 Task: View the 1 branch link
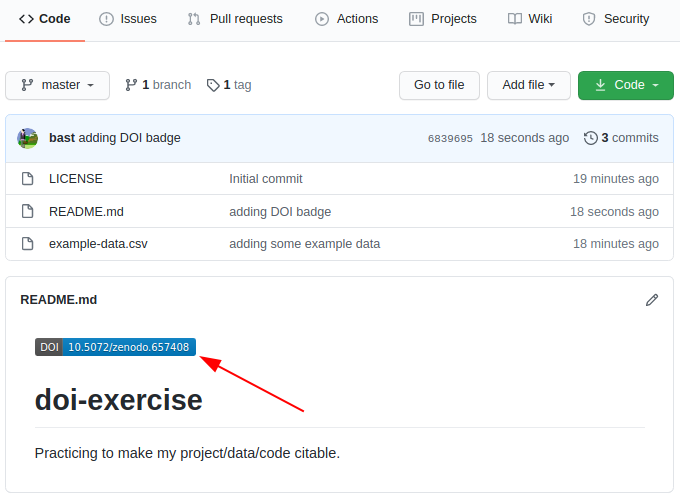[x=158, y=85]
